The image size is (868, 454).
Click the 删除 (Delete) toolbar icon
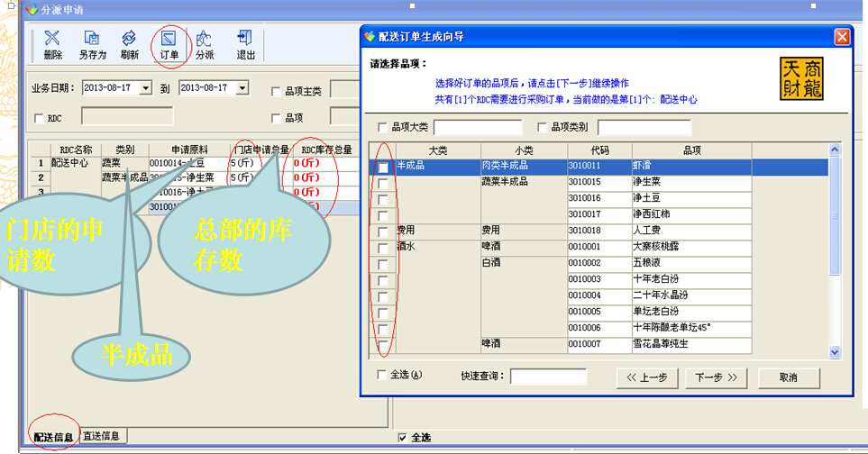click(52, 43)
